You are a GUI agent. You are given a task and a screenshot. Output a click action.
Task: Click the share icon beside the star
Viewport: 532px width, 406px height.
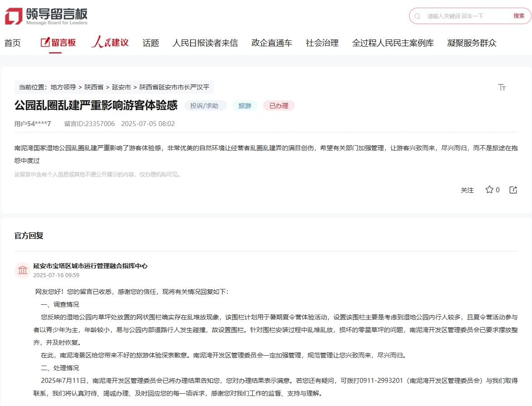point(513,190)
